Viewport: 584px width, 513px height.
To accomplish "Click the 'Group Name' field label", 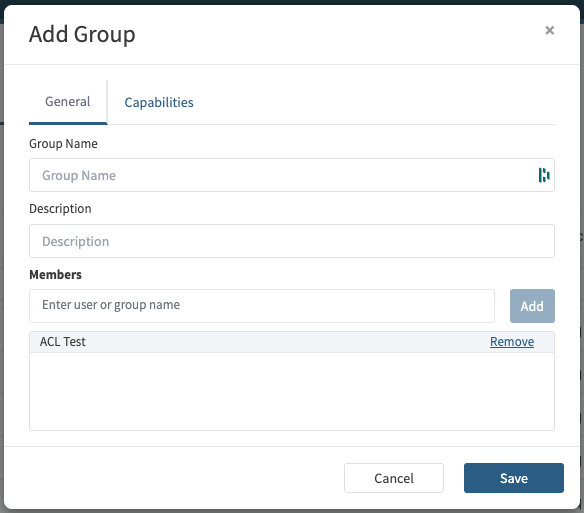I will click(63, 144).
